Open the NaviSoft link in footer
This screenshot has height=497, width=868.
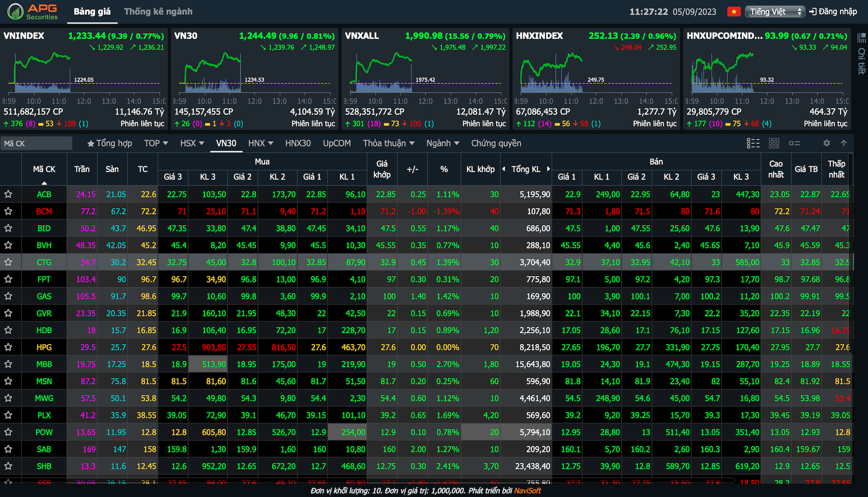tap(528, 491)
